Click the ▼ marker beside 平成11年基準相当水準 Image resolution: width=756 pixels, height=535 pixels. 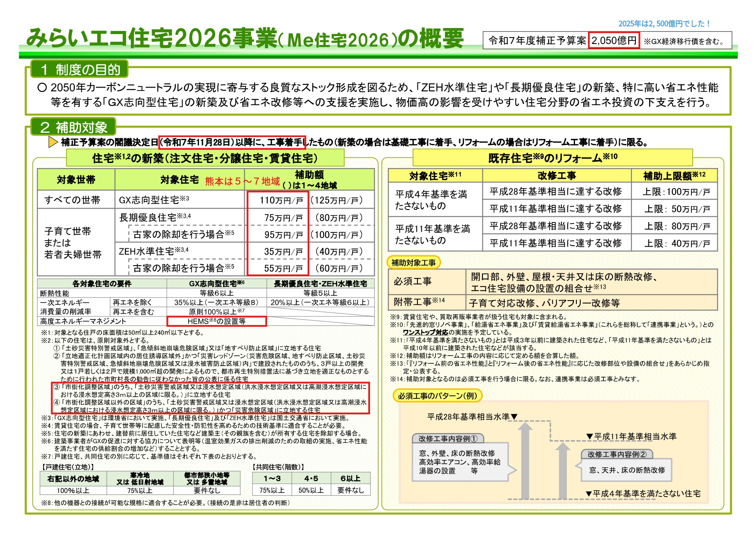(590, 437)
